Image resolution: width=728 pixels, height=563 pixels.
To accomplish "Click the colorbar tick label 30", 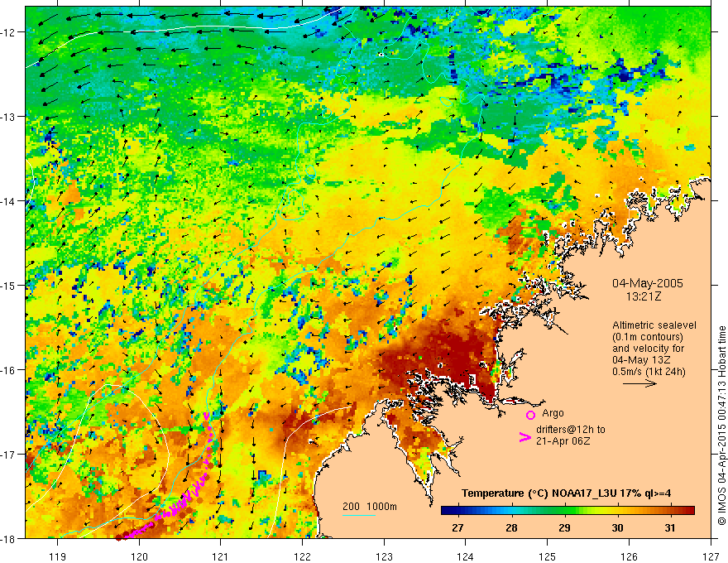I will point(617,528).
